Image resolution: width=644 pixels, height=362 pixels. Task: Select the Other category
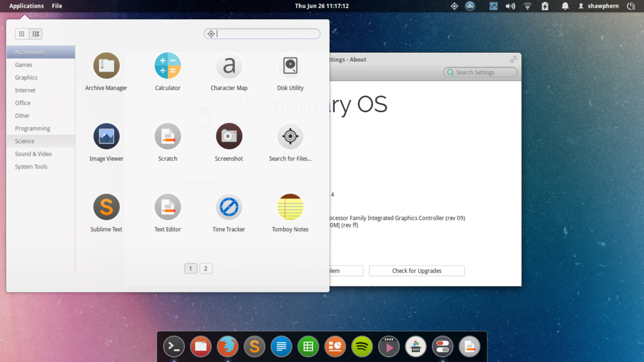(x=41, y=115)
